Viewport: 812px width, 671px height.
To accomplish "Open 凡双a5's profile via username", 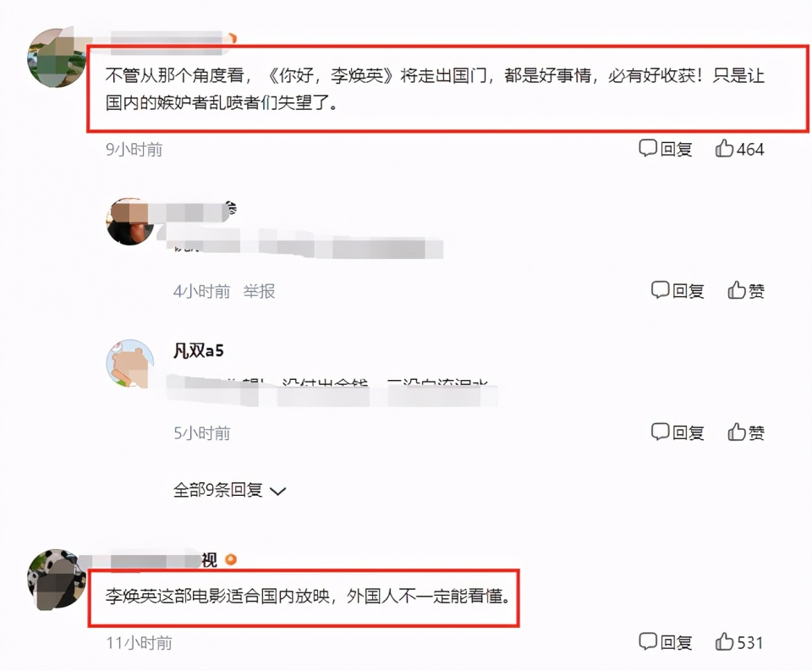I will [x=198, y=351].
